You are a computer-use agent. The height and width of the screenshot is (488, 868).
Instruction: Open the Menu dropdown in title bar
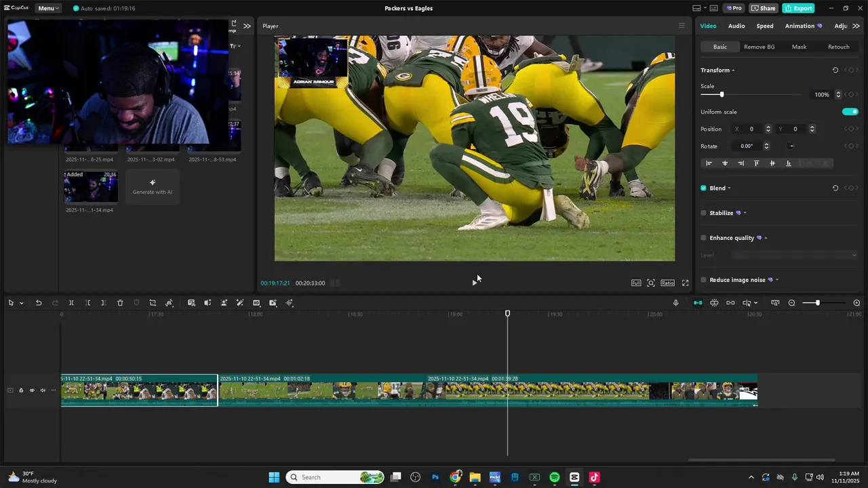[47, 8]
